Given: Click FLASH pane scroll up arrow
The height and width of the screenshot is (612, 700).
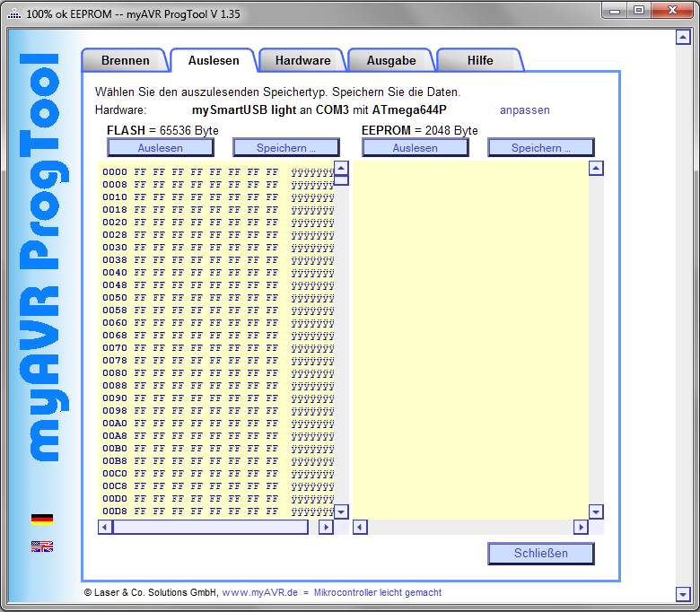Looking at the screenshot, I should tap(342, 169).
